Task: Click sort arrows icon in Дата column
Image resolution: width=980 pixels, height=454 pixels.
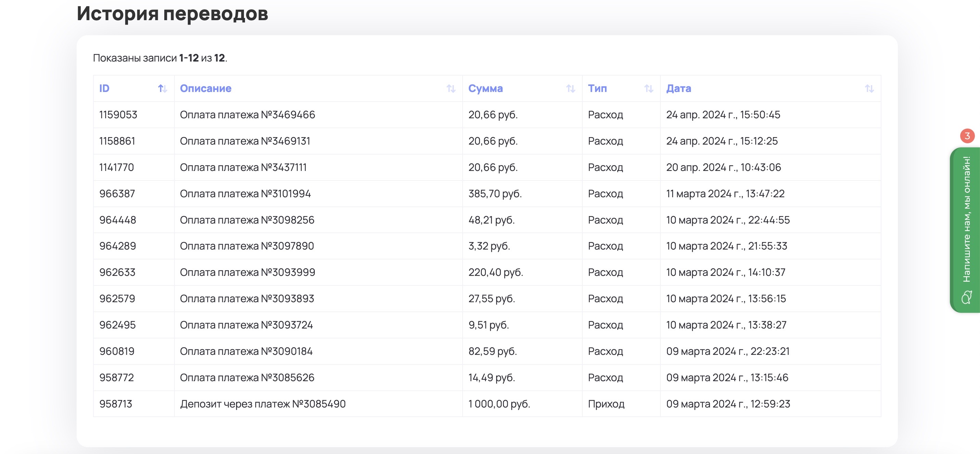Action: 869,89
